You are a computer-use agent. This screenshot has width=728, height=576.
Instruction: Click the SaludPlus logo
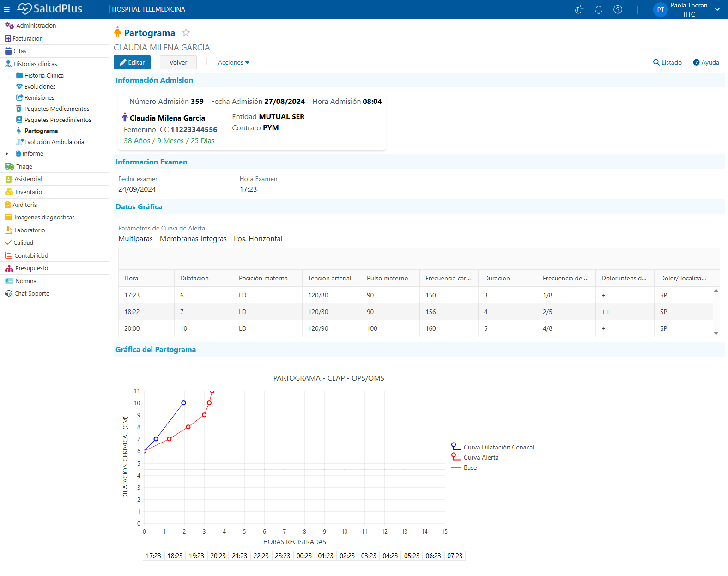click(x=50, y=9)
